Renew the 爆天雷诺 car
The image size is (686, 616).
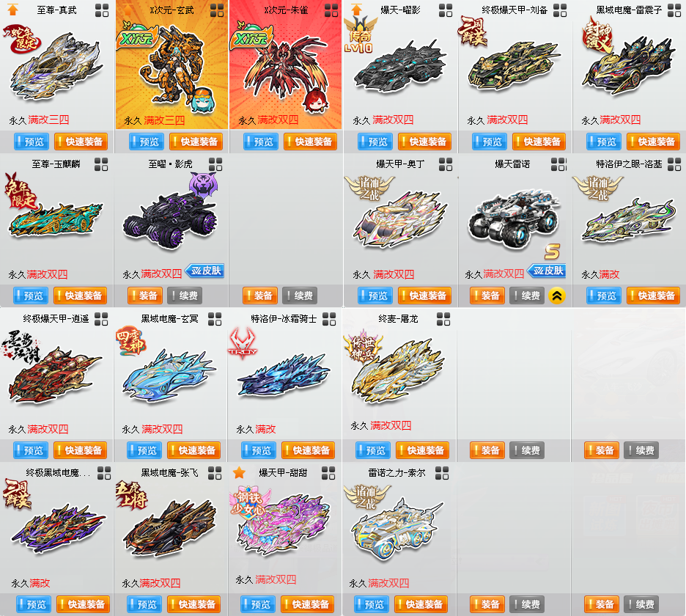click(x=527, y=296)
